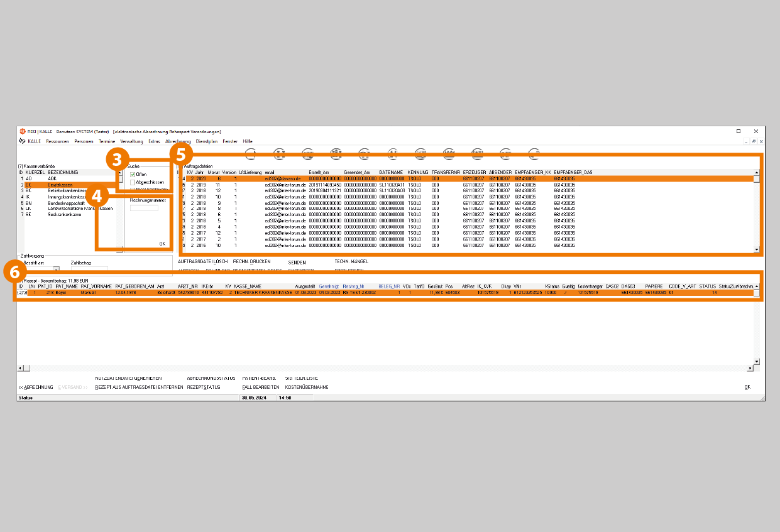Open the Abrechnung menu
This screenshot has width=780, height=532.
178,141
